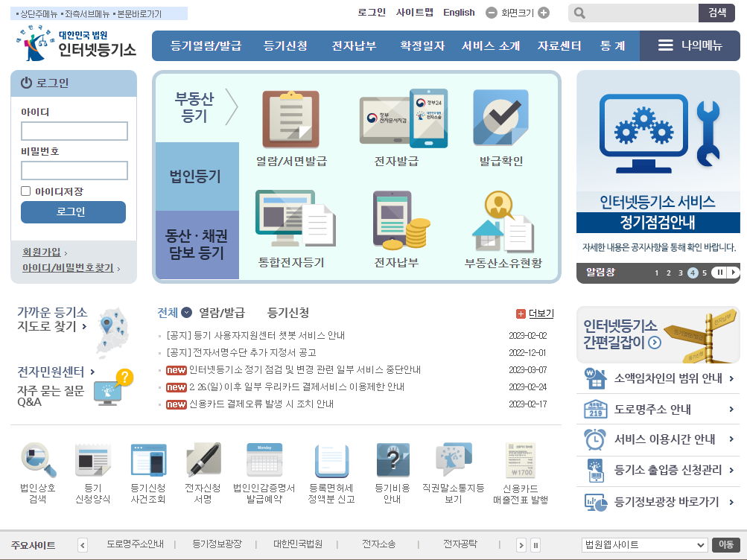Click the blue 로그인 button
The width and height of the screenshot is (747, 560).
74,212
